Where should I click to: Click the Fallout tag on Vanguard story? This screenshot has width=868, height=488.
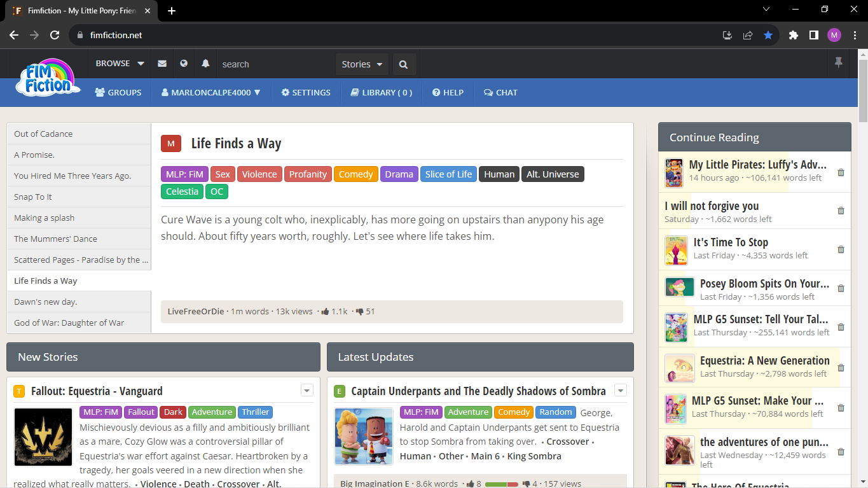coord(141,412)
